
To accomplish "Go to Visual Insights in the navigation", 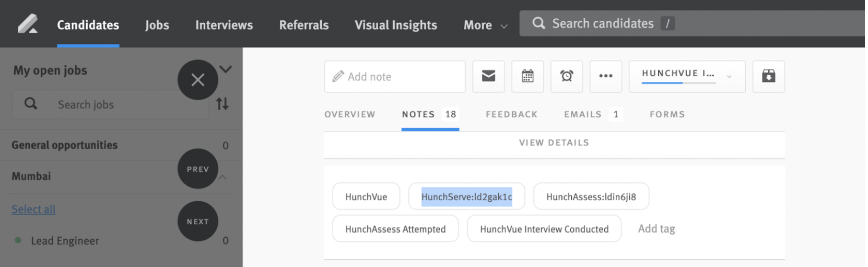I will click(x=396, y=25).
